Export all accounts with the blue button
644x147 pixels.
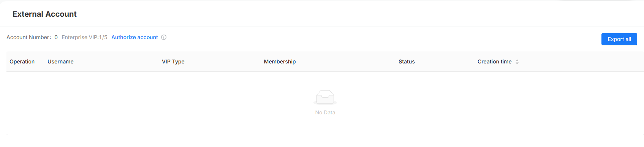(619, 39)
